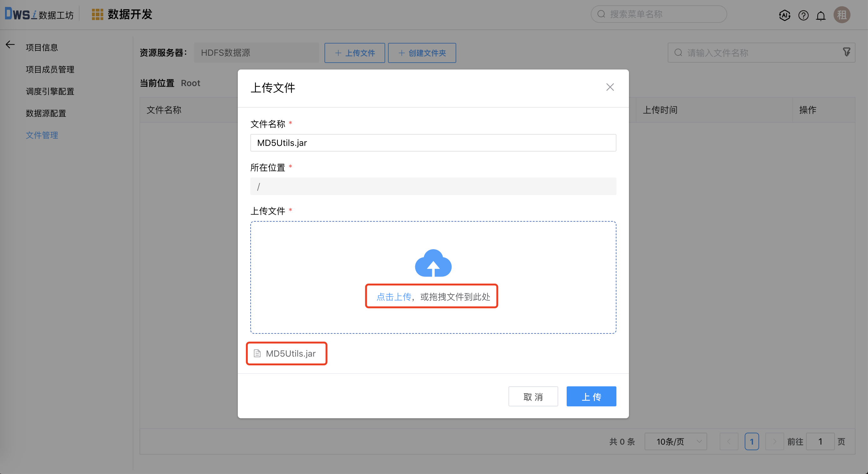Open the help icon in the top bar
Viewport: 868px width, 474px height.
click(x=803, y=15)
